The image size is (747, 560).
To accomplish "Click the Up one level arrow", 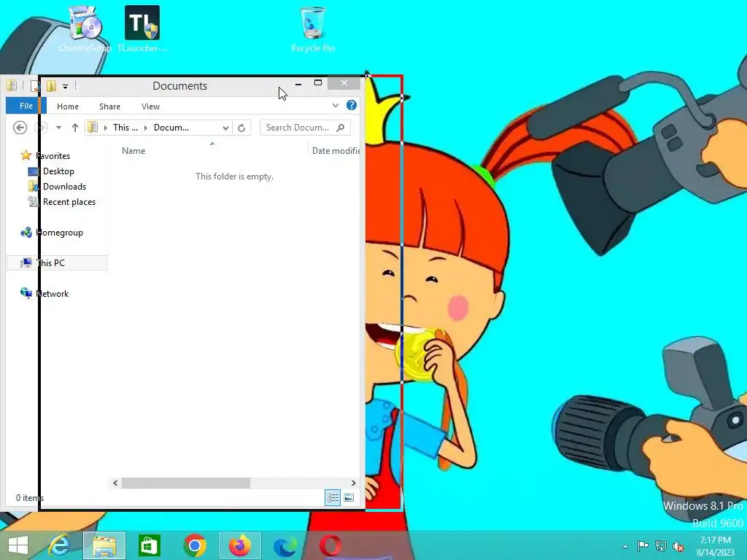I will (75, 128).
